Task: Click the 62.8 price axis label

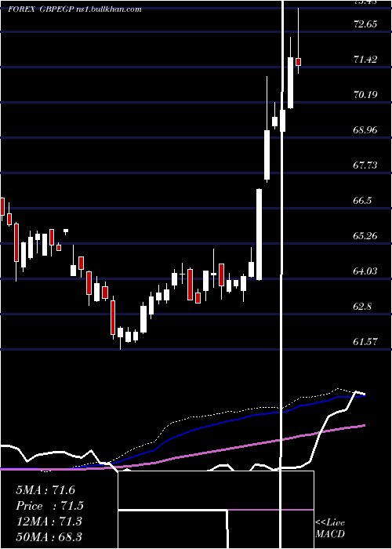Action: pyautogui.click(x=362, y=307)
